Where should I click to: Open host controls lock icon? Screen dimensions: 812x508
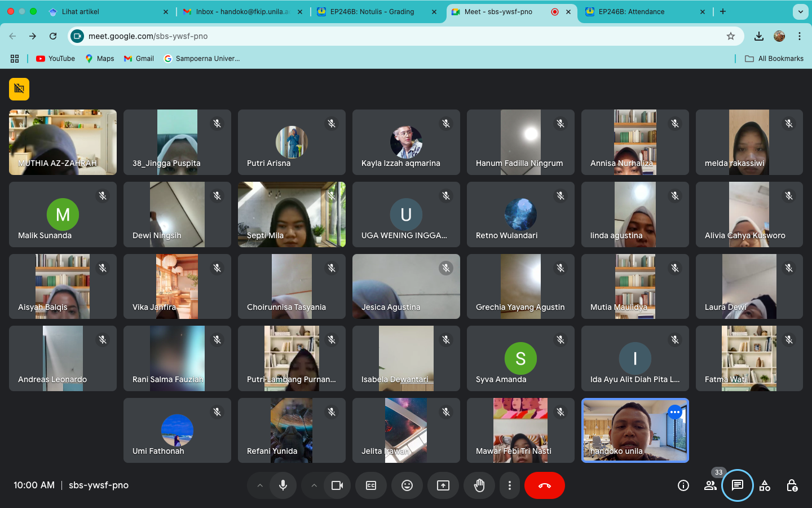(x=792, y=485)
